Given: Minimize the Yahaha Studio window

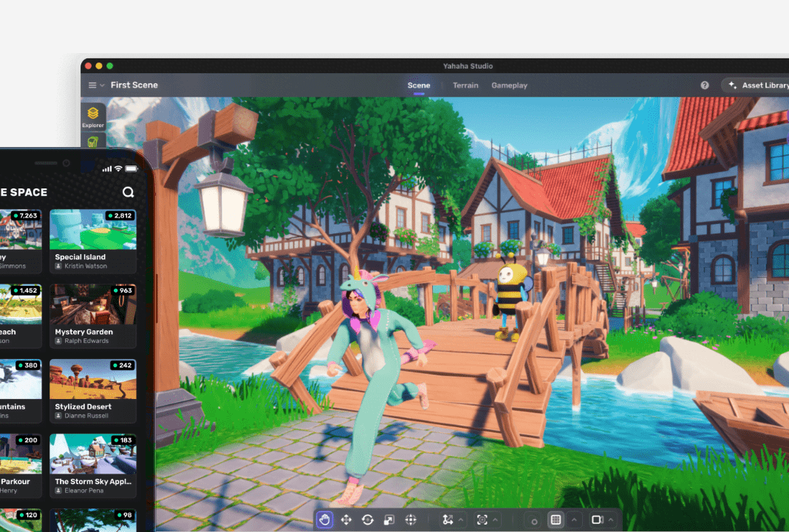Looking at the screenshot, I should (x=99, y=66).
